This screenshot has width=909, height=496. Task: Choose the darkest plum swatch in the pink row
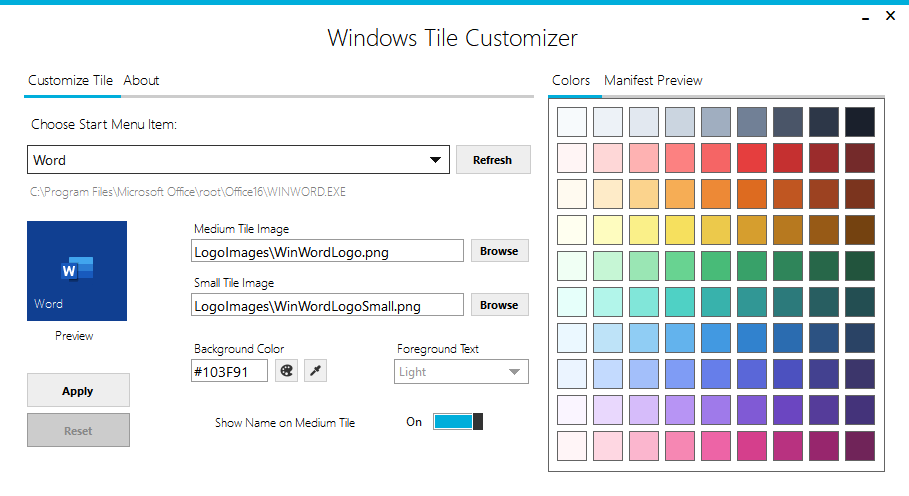point(860,445)
